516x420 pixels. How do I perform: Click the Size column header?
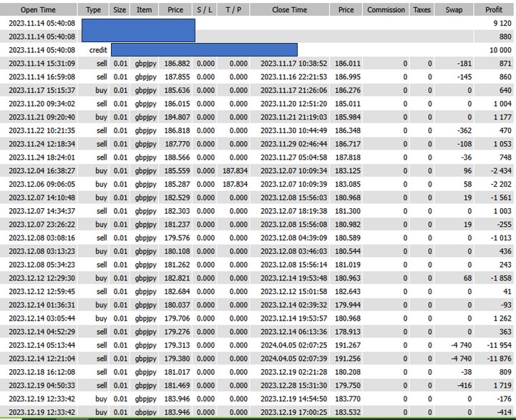click(119, 10)
